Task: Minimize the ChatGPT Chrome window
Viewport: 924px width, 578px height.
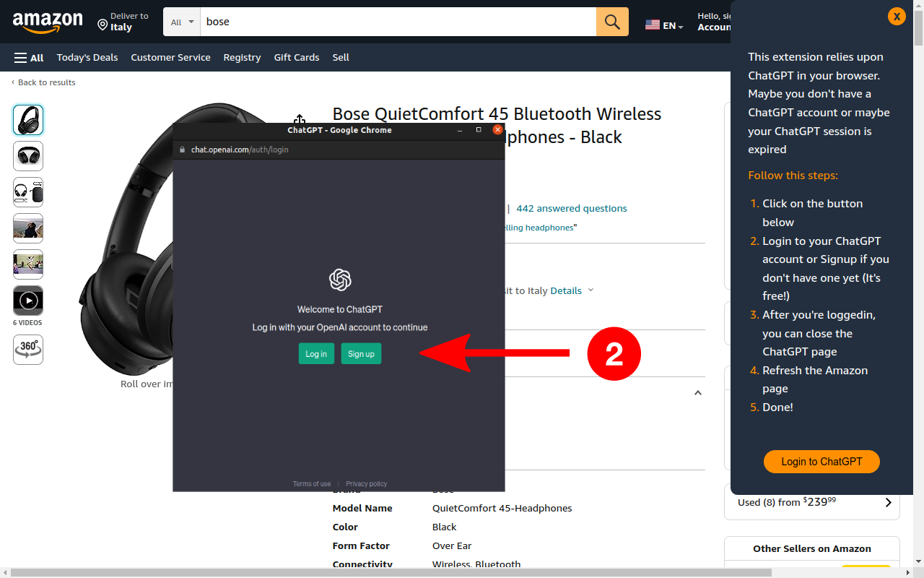Action: point(461,130)
